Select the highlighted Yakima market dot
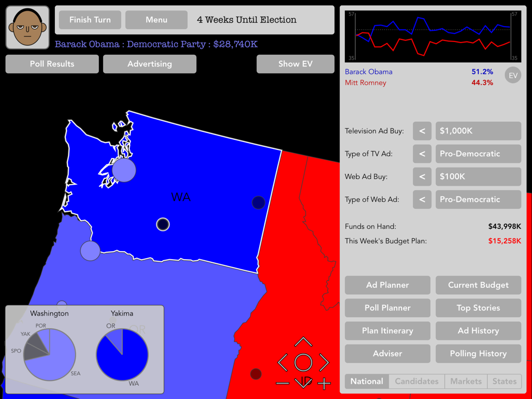This screenshot has width=532, height=399. [163, 225]
